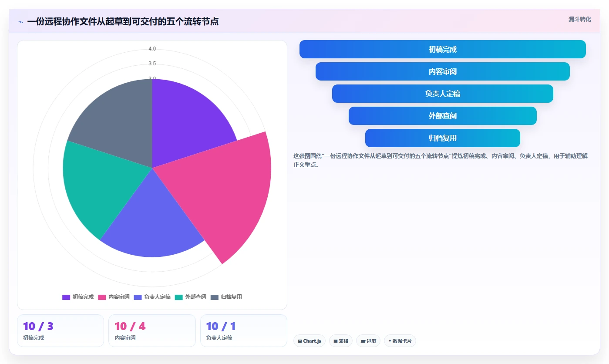Click the 外部查阅 funnel bar

[x=442, y=116]
